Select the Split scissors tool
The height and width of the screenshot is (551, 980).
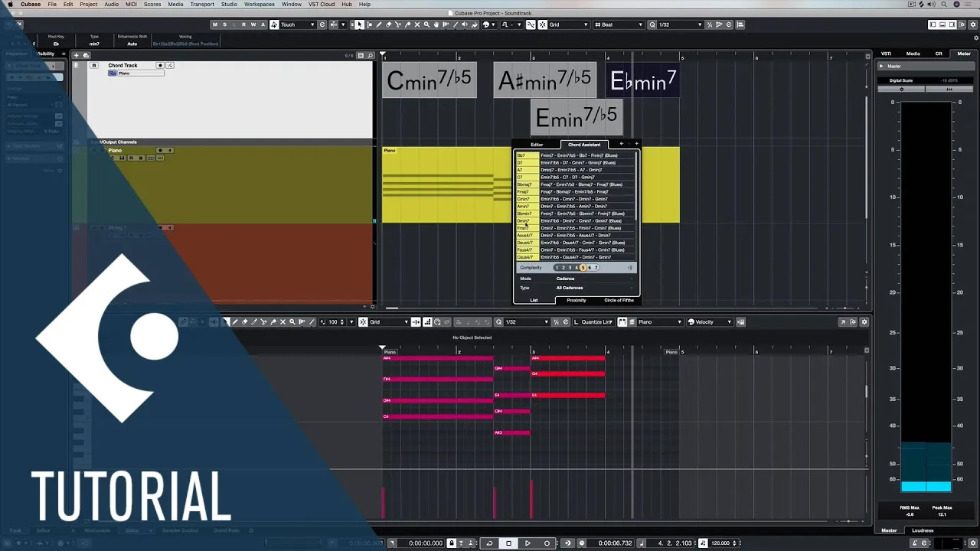tap(397, 24)
